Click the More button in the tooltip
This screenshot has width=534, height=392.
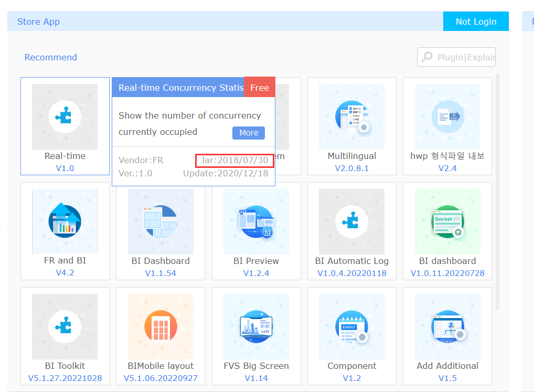pos(249,133)
